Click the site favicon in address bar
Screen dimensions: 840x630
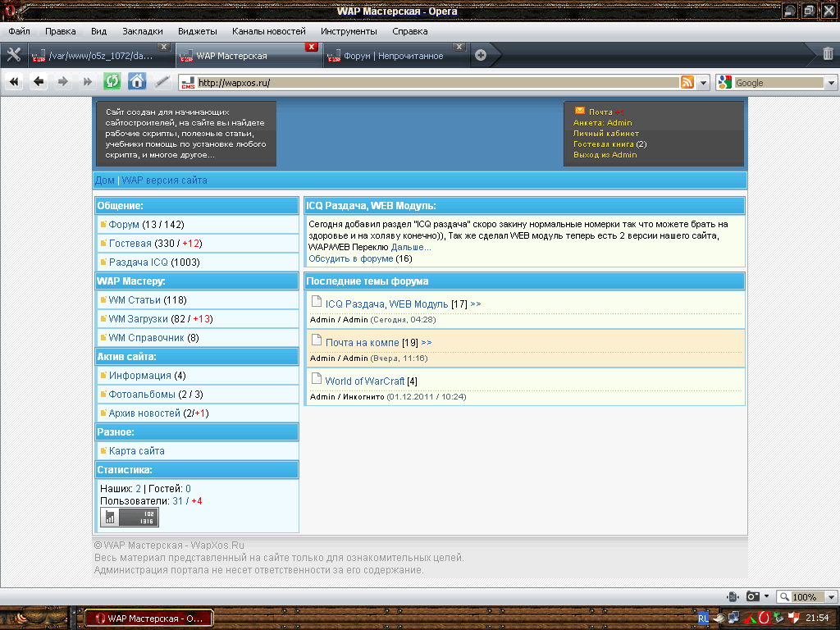[188, 83]
